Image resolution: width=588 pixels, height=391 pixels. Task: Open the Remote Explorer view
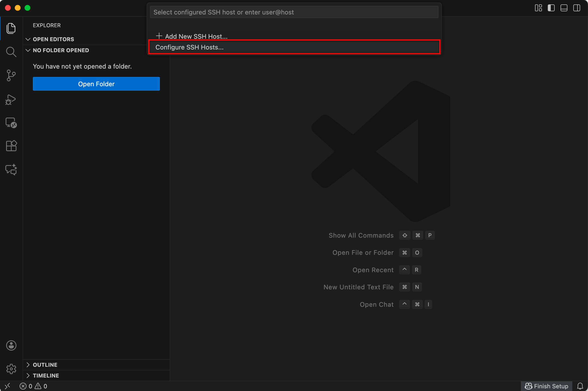(11, 123)
